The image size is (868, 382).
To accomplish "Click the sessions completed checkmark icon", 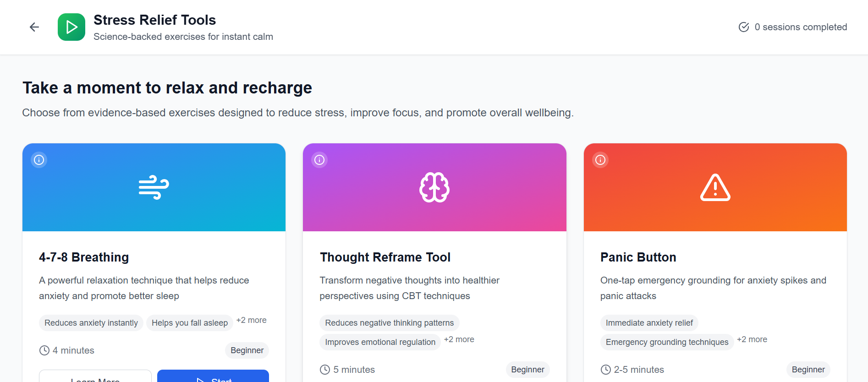I will pos(743,27).
